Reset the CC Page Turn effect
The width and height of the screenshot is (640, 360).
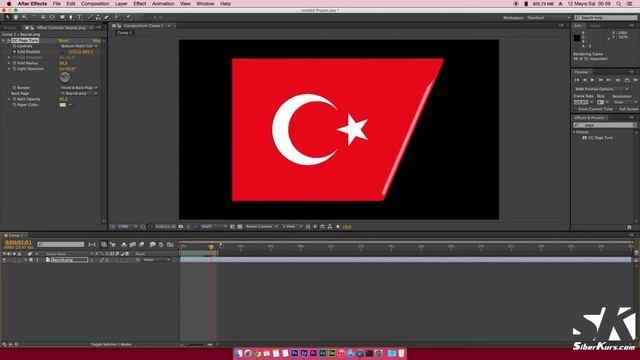[64, 40]
